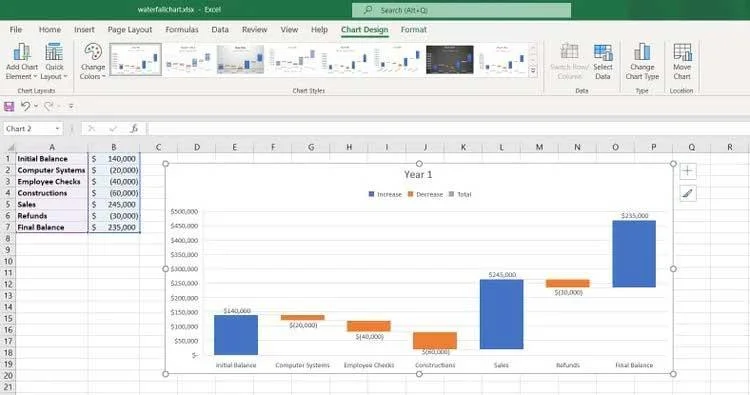
Task: Open Quick Layout gallery
Action: (54, 62)
